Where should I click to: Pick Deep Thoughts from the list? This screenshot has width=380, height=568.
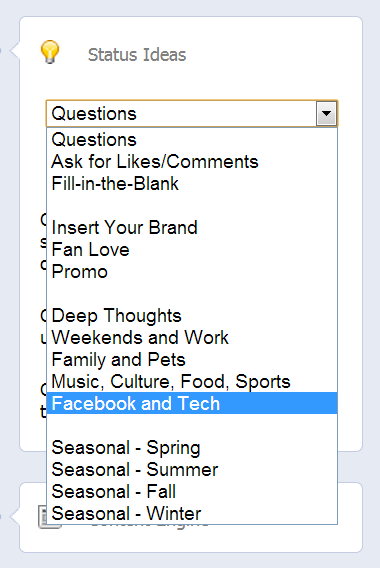192,316
